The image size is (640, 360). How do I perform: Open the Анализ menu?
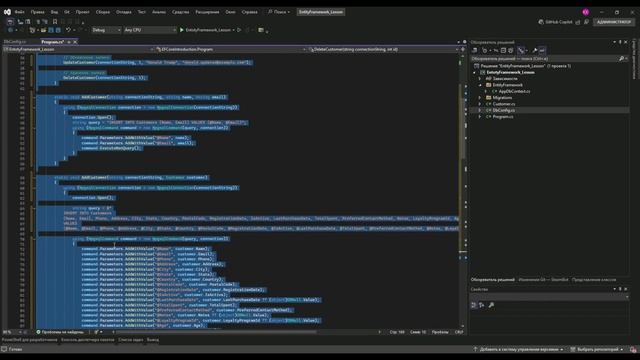click(x=159, y=12)
